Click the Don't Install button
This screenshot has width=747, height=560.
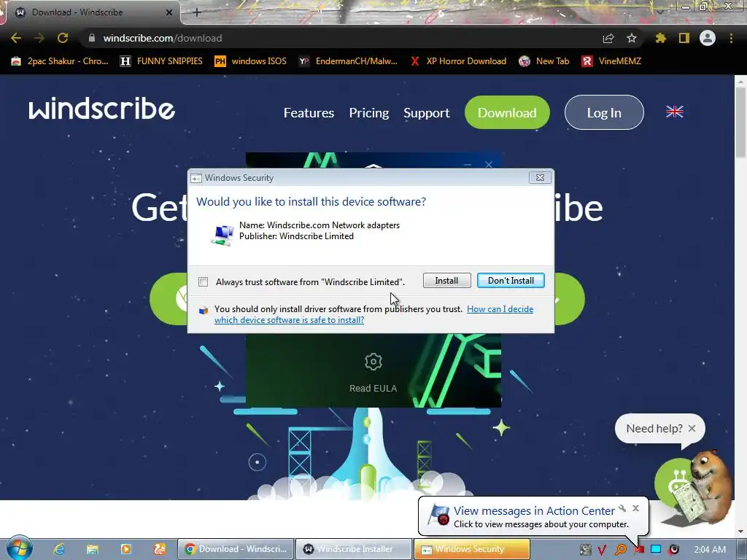click(x=511, y=281)
